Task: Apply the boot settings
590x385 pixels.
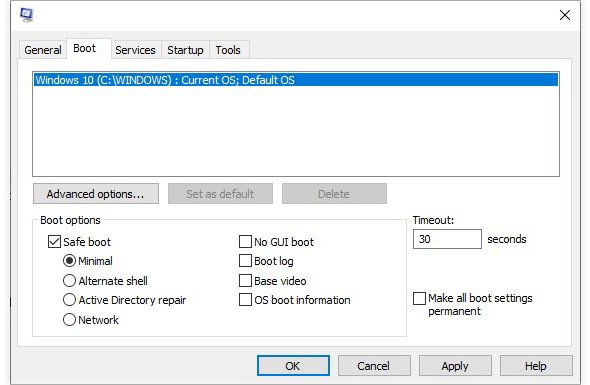Action: 455,365
